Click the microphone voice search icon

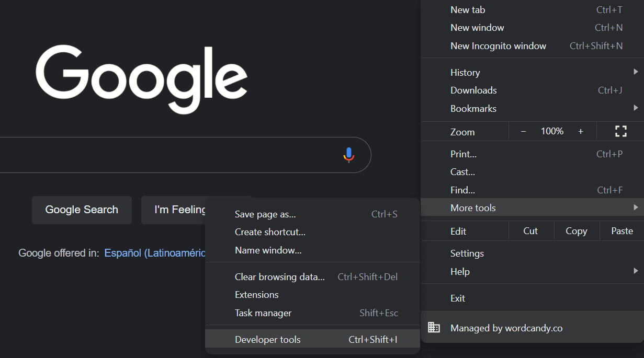tap(348, 155)
